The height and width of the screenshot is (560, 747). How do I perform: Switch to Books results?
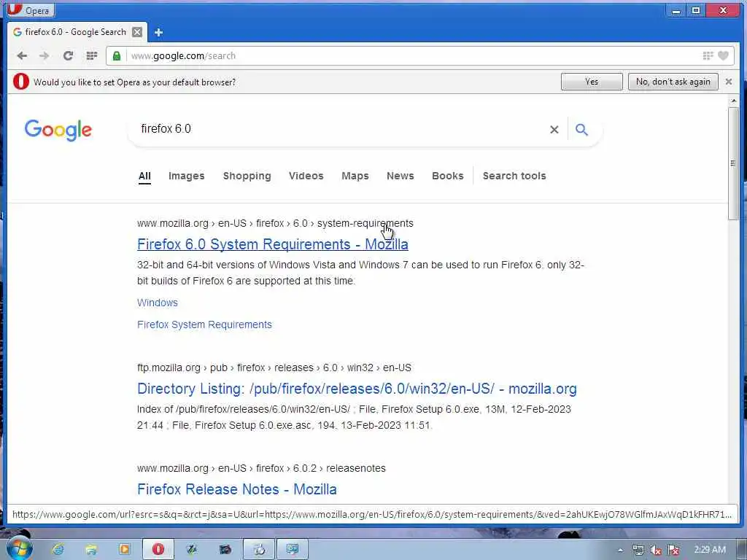click(x=447, y=176)
